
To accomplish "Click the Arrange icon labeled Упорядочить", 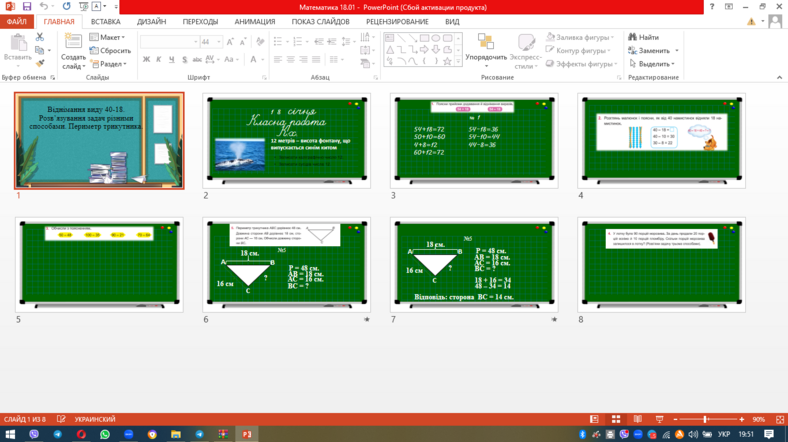I will [485, 50].
